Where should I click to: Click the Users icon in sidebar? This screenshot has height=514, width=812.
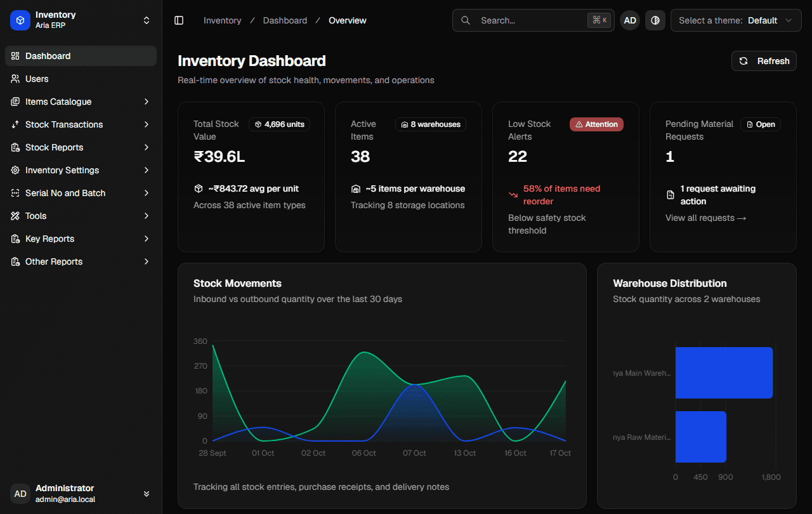coord(15,79)
